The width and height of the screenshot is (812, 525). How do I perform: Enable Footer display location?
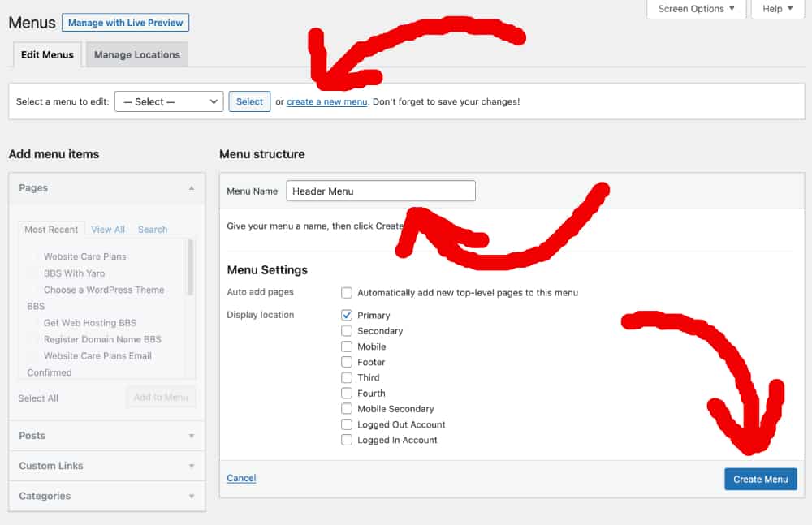pyautogui.click(x=347, y=362)
